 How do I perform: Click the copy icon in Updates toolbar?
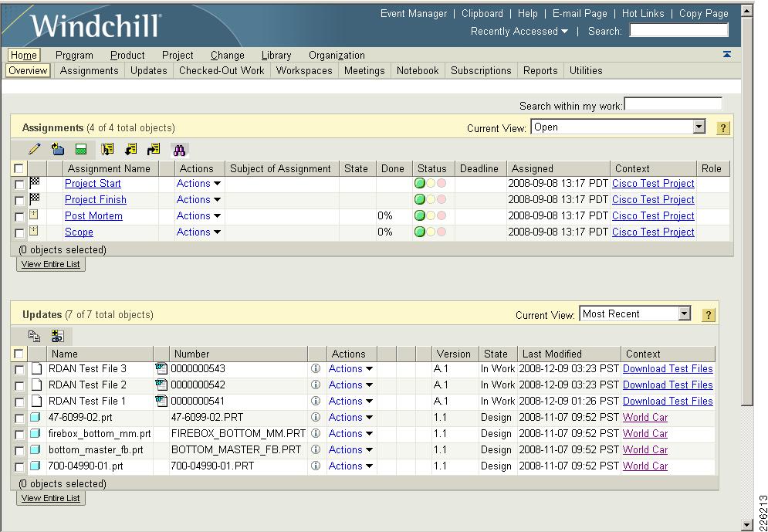tap(34, 336)
